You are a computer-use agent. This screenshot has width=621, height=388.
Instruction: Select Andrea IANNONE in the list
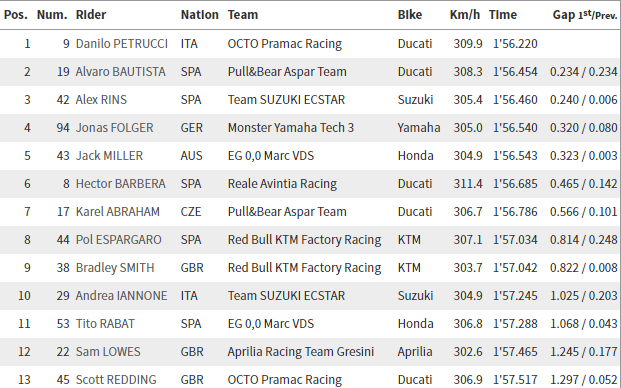point(121,296)
